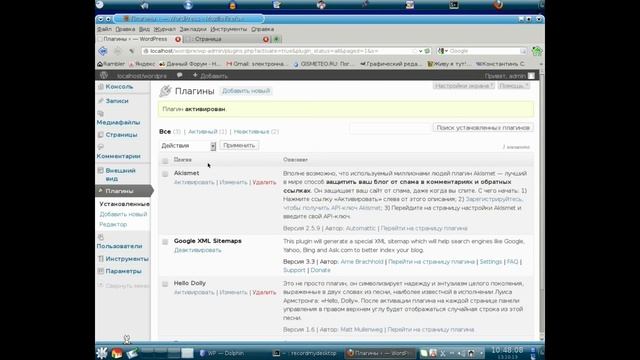640x360 pixels.
Task: Click the Firefox icon in the top panel
Action: point(498,5)
